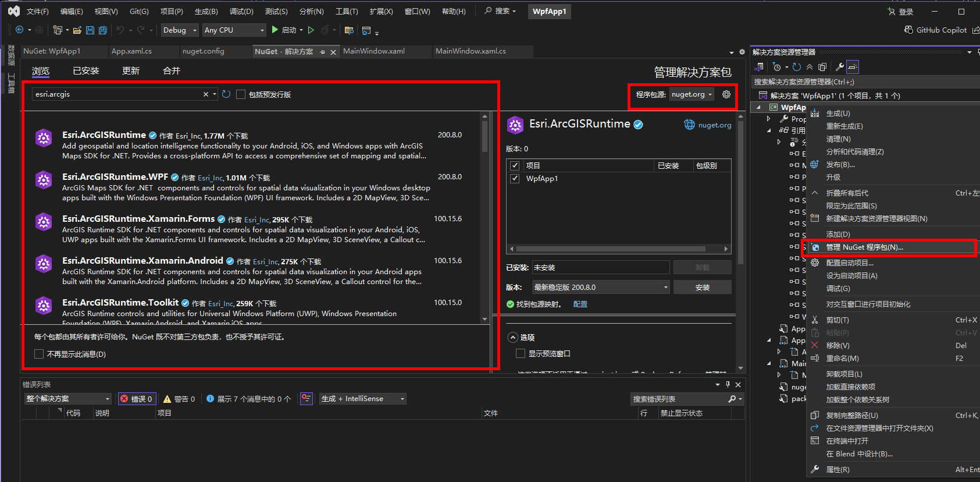980x482 pixels.
Task: Check the show preview window checkbox
Action: pos(521,353)
